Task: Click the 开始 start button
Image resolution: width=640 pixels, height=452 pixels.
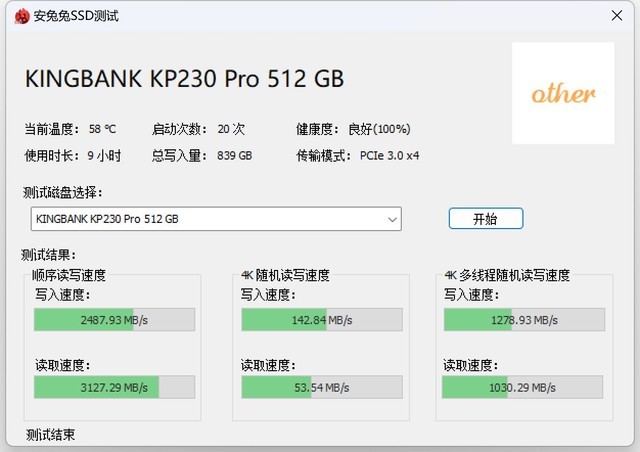Action: (x=486, y=218)
